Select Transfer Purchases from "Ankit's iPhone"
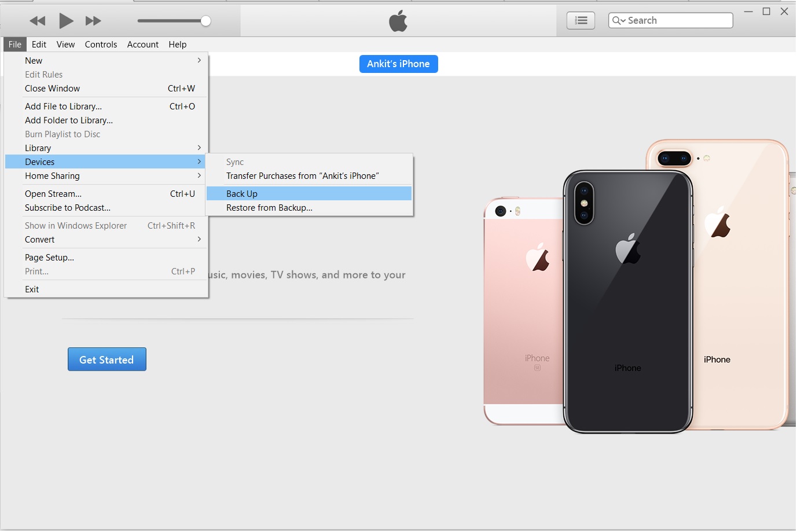The height and width of the screenshot is (532, 797). (x=309, y=176)
